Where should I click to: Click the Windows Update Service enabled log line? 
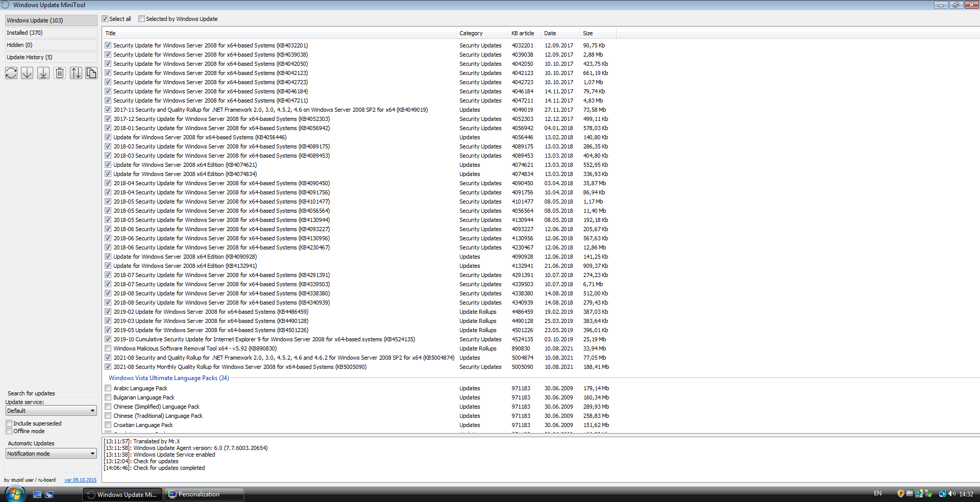[x=159, y=455]
